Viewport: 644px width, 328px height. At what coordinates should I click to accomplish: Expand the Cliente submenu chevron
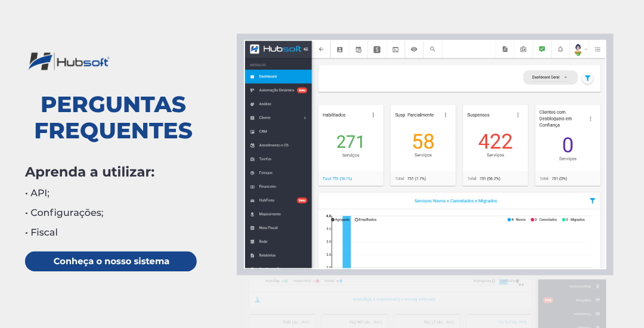(x=305, y=118)
